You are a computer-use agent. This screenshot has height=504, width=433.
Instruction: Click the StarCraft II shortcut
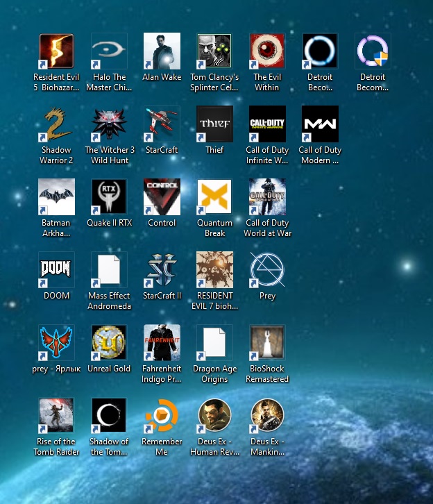tap(162, 270)
